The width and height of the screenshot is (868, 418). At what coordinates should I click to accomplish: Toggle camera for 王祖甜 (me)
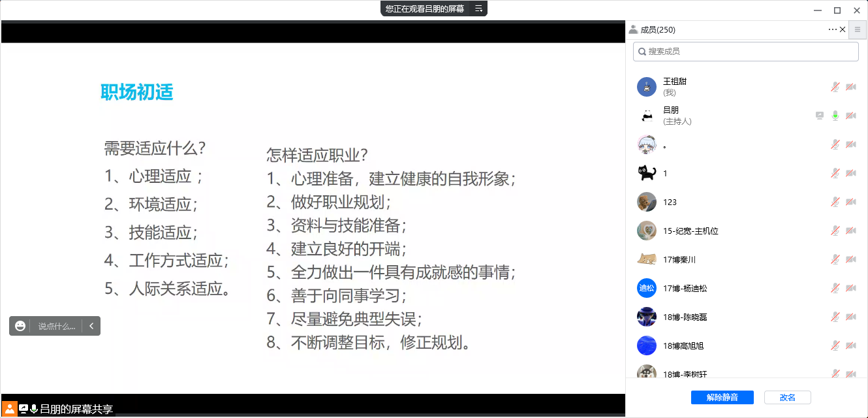coord(850,87)
